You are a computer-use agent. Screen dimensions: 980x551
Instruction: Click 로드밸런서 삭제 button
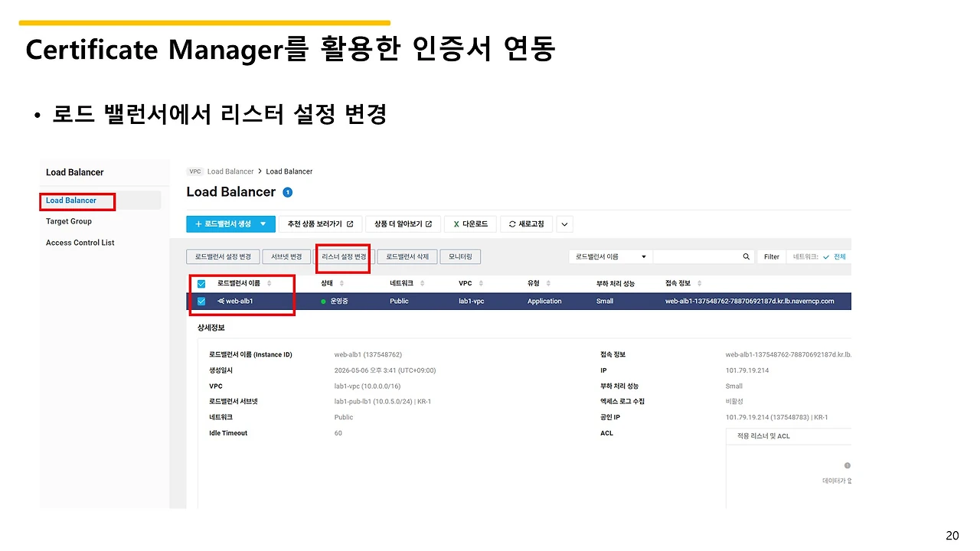click(407, 257)
